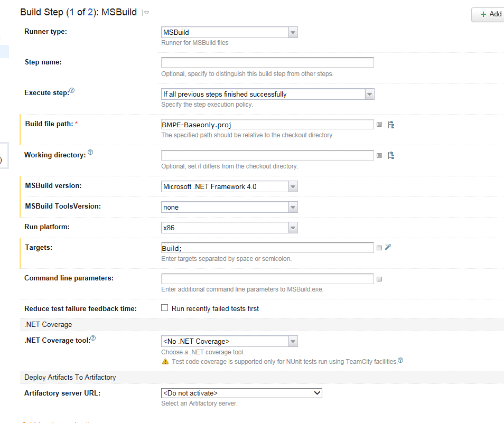Open the Run platform dropdown
Image resolution: width=504 pixels, height=423 pixels.
click(x=293, y=227)
